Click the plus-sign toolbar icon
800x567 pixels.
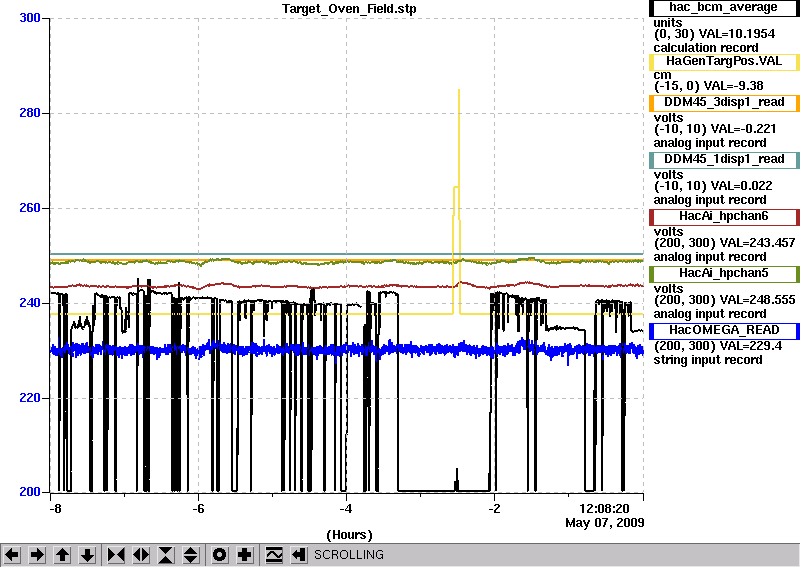point(245,555)
